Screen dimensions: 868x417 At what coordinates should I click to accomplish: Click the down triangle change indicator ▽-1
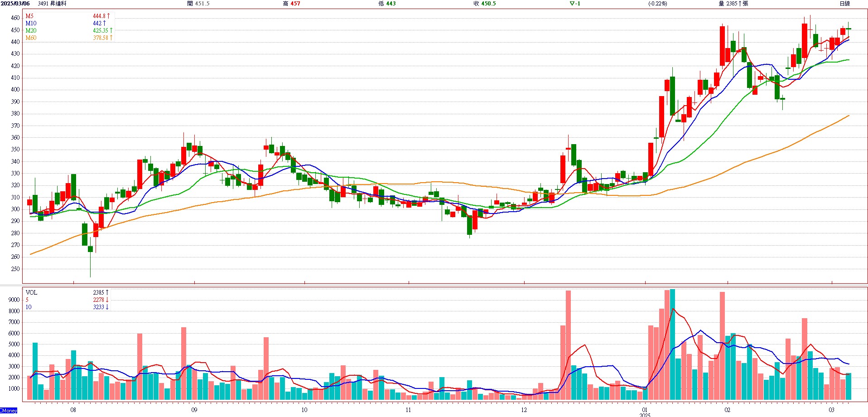(574, 4)
